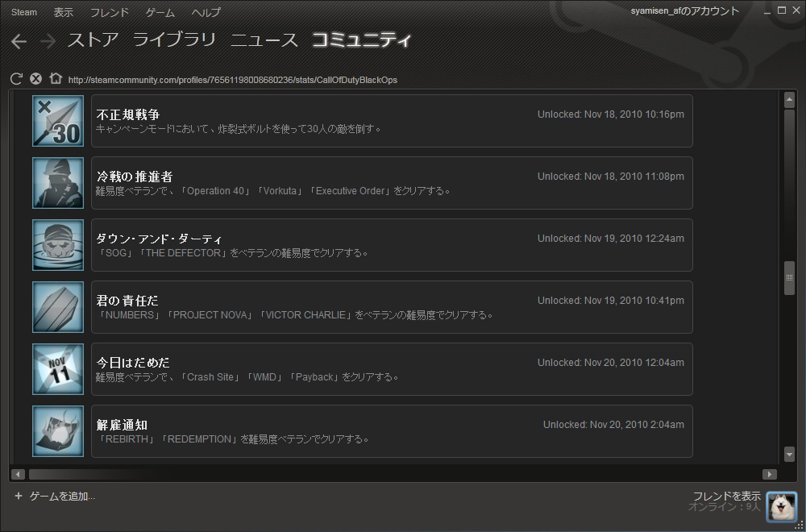Click the Nov 20, 2010 12:04am unlock date
The width and height of the screenshot is (806, 532).
click(x=611, y=363)
